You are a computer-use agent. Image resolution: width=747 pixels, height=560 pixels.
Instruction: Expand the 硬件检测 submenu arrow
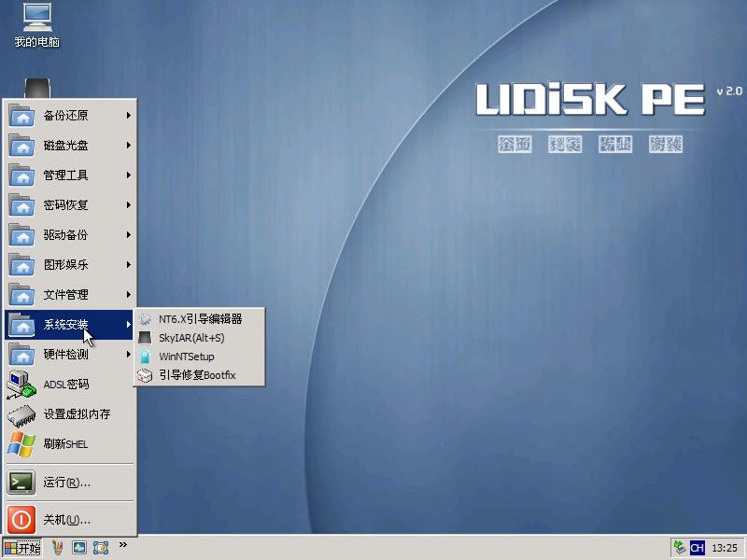tap(129, 355)
